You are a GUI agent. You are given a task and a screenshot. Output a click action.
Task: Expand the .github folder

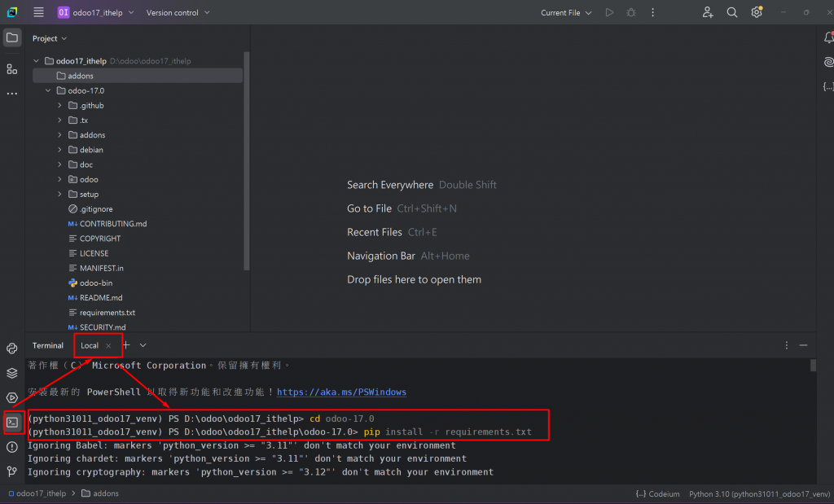pyautogui.click(x=59, y=105)
